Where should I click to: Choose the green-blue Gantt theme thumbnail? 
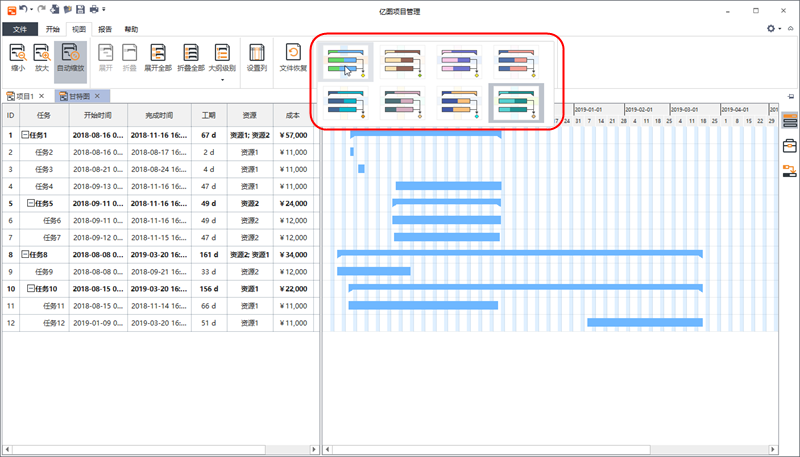pos(346,62)
